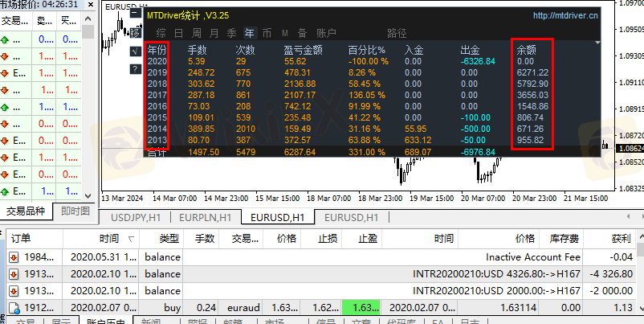Select the Inactive Account Fee history row

click(320, 257)
